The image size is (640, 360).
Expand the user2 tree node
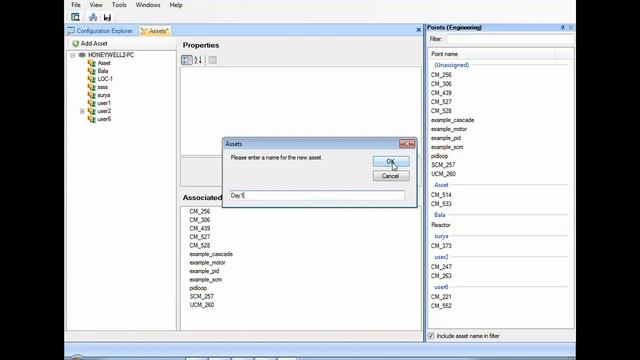pos(82,111)
